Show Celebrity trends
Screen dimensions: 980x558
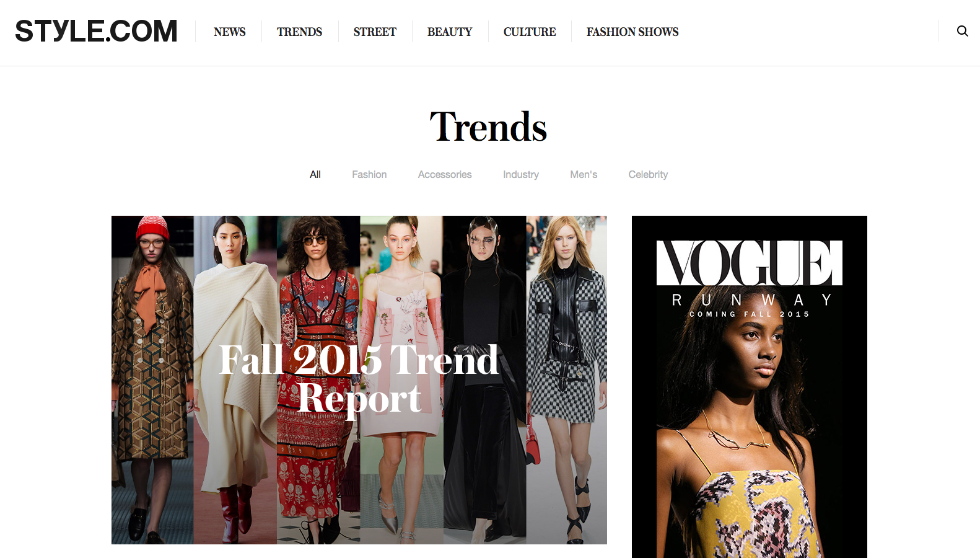(648, 174)
